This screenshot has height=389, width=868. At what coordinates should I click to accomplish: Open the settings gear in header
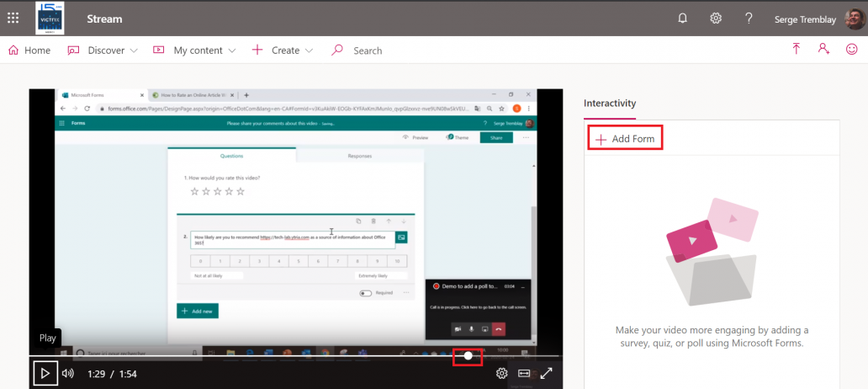[x=716, y=19]
